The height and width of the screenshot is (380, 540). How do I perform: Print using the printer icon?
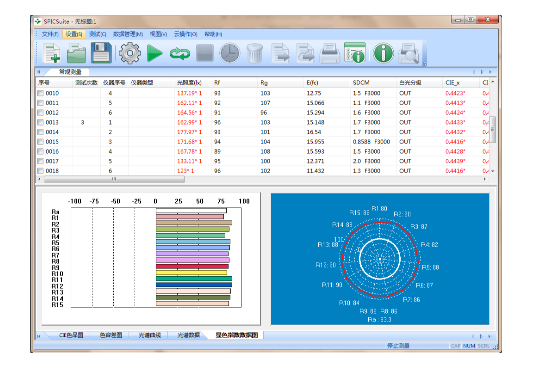(x=330, y=53)
